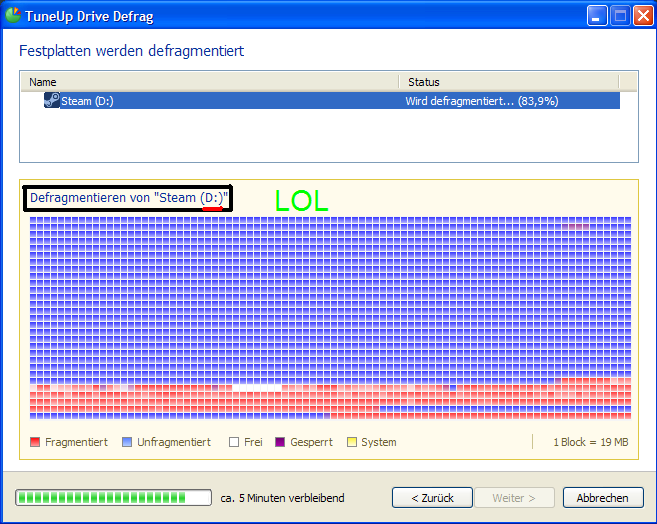The height and width of the screenshot is (524, 657).
Task: Click the blue Unfragmentiert legend swatch
Action: [127, 442]
